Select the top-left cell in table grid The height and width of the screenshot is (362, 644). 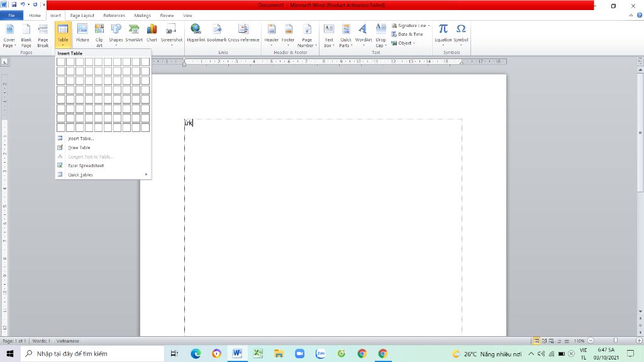point(61,62)
